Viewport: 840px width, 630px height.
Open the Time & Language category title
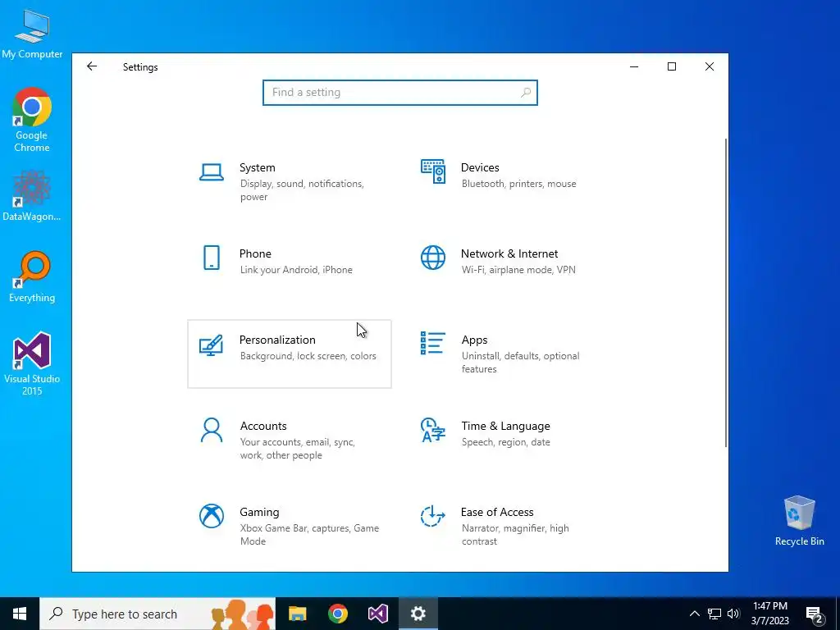[x=505, y=426]
